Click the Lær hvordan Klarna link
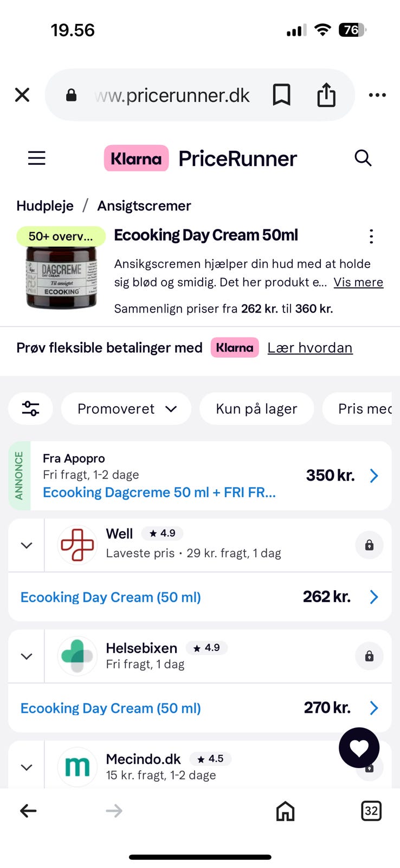The width and height of the screenshot is (400, 868). pyautogui.click(x=310, y=348)
